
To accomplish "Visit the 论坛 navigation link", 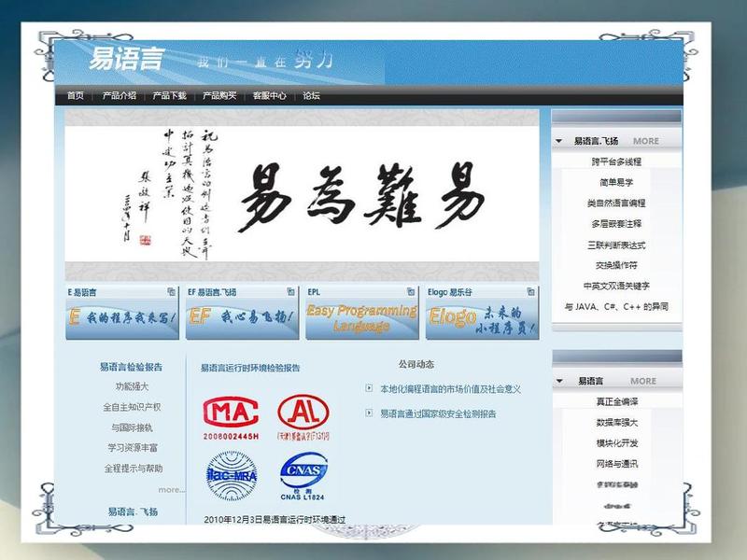I will point(311,96).
